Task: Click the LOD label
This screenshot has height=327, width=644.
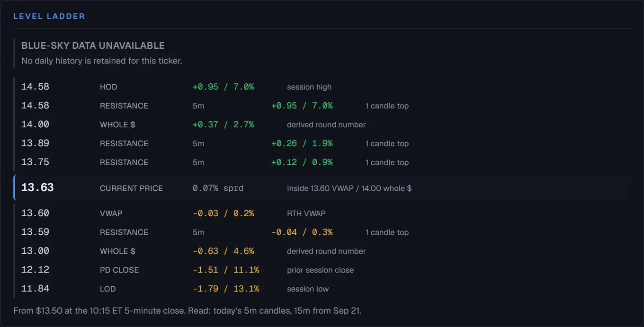Action: (108, 290)
